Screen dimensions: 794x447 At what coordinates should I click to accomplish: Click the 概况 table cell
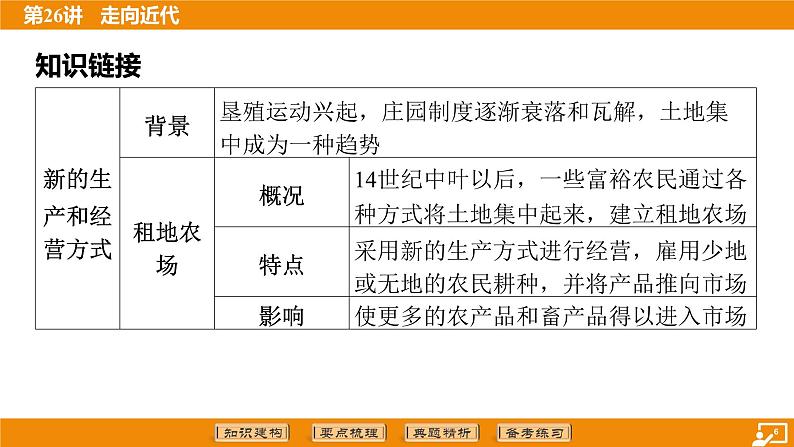(x=282, y=192)
